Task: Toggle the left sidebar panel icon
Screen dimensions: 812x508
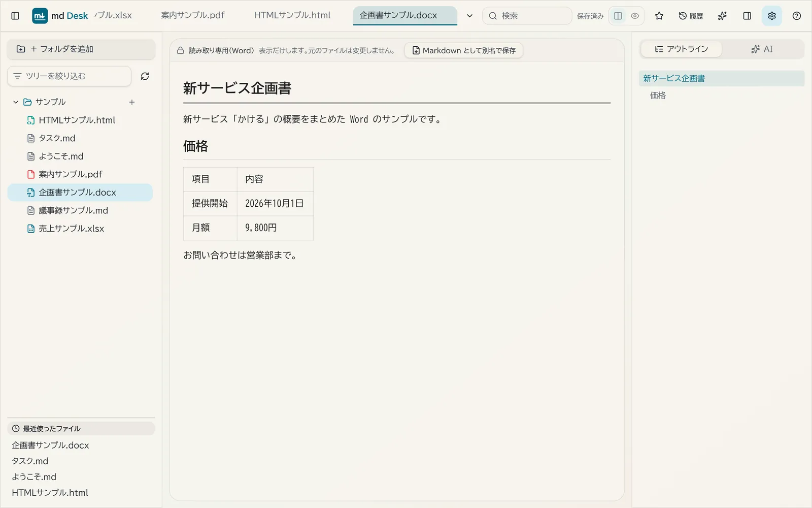Action: point(15,16)
